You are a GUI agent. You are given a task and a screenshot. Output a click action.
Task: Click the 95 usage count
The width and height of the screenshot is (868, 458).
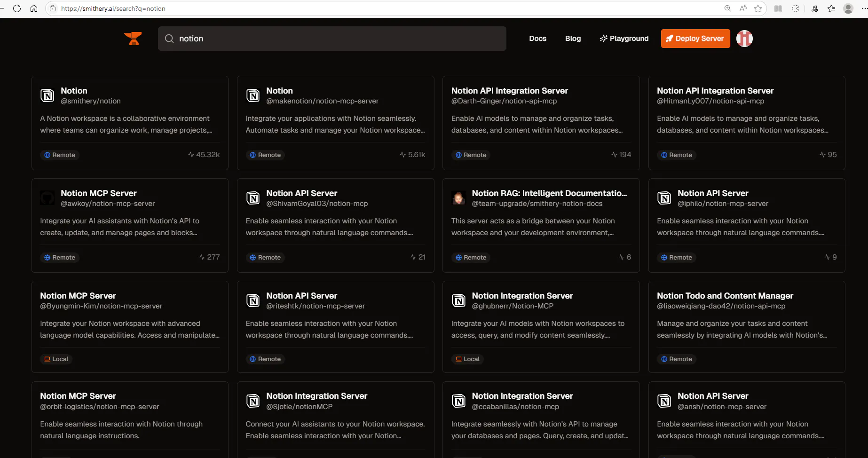tap(828, 155)
